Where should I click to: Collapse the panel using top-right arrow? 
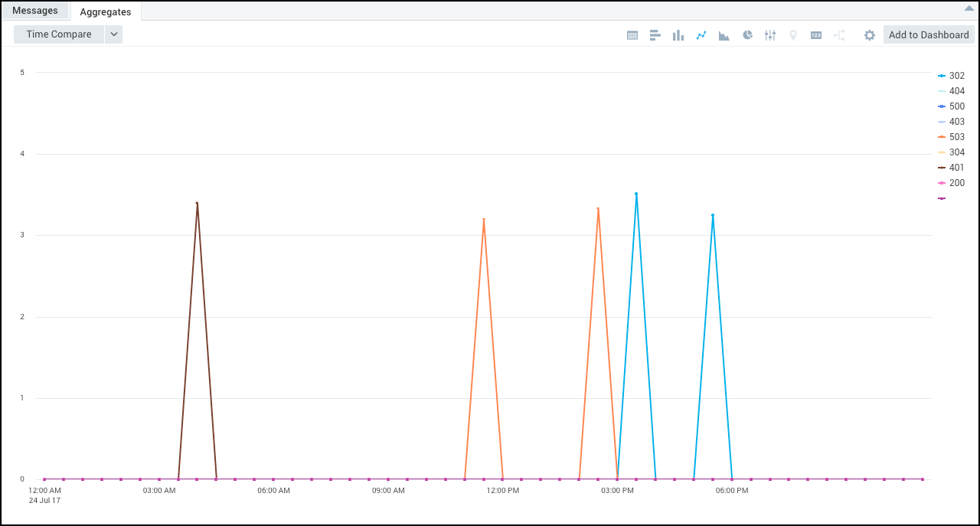pyautogui.click(x=968, y=8)
